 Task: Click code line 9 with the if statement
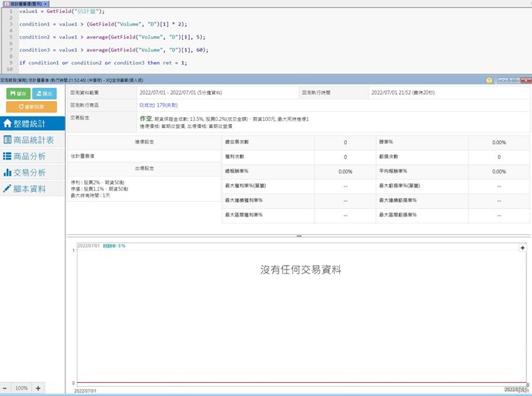[103, 62]
